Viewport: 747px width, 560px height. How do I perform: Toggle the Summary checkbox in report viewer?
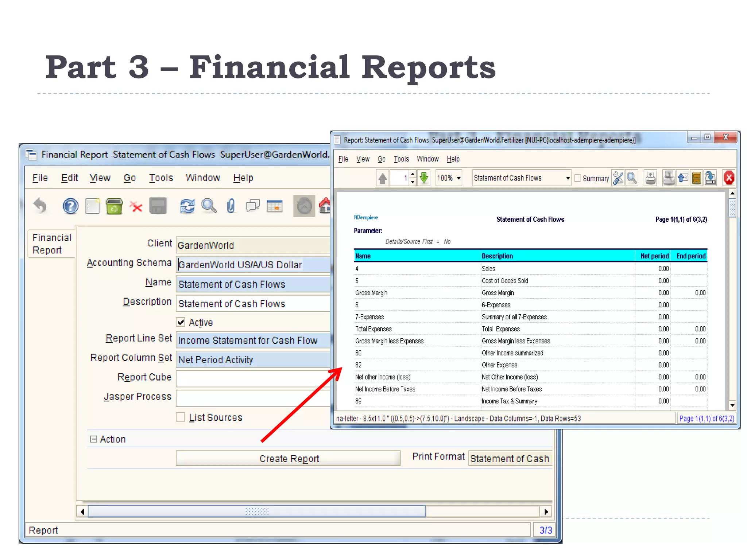tap(577, 178)
